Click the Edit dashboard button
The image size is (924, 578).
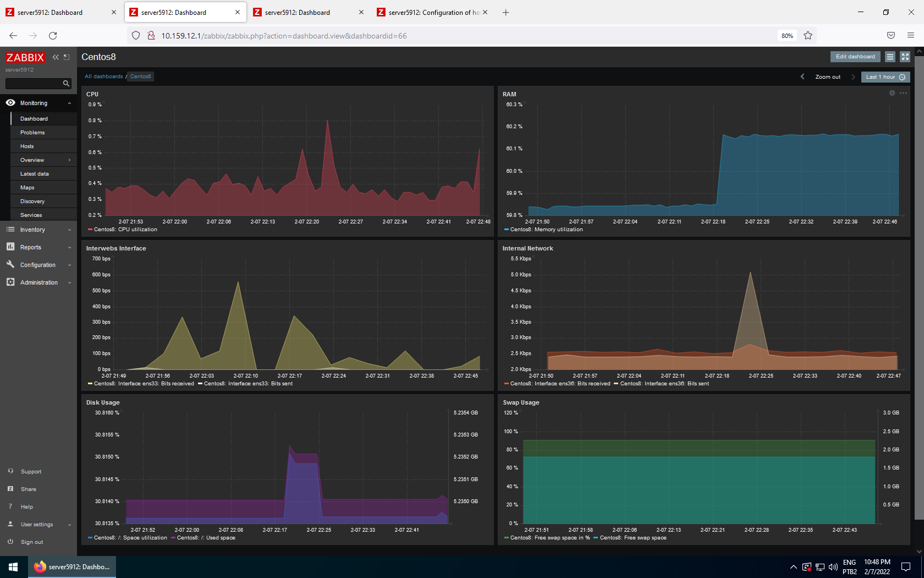pyautogui.click(x=855, y=56)
